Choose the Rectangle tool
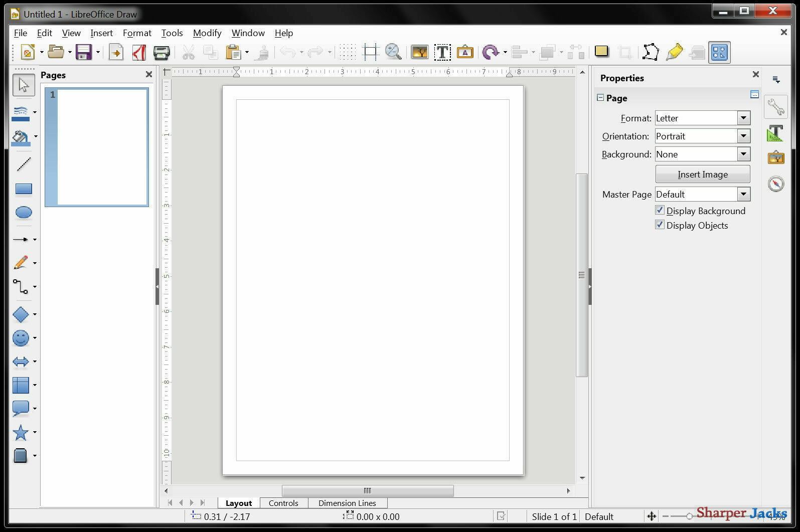This screenshot has width=800, height=532. 24,189
